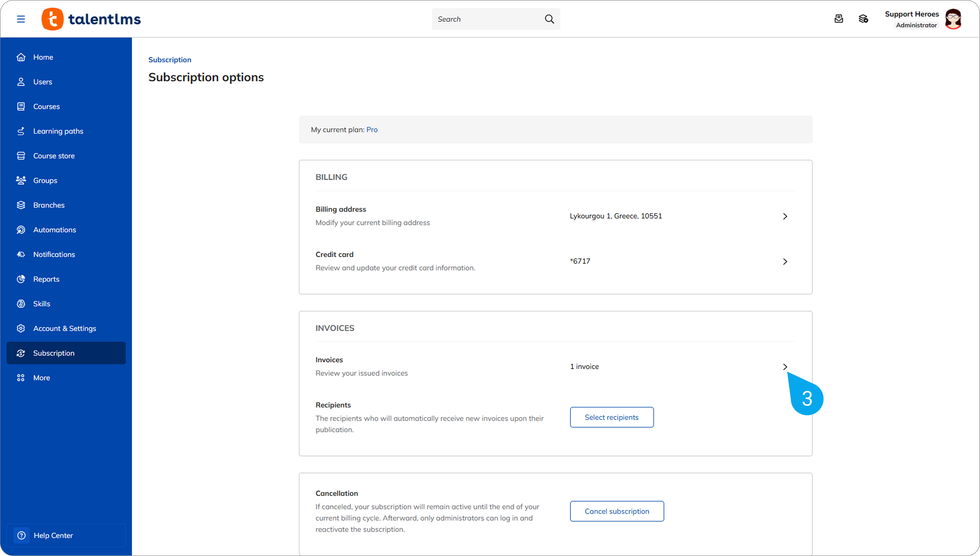Click the search magnifier icon
The height and width of the screenshot is (556, 980).
click(549, 19)
